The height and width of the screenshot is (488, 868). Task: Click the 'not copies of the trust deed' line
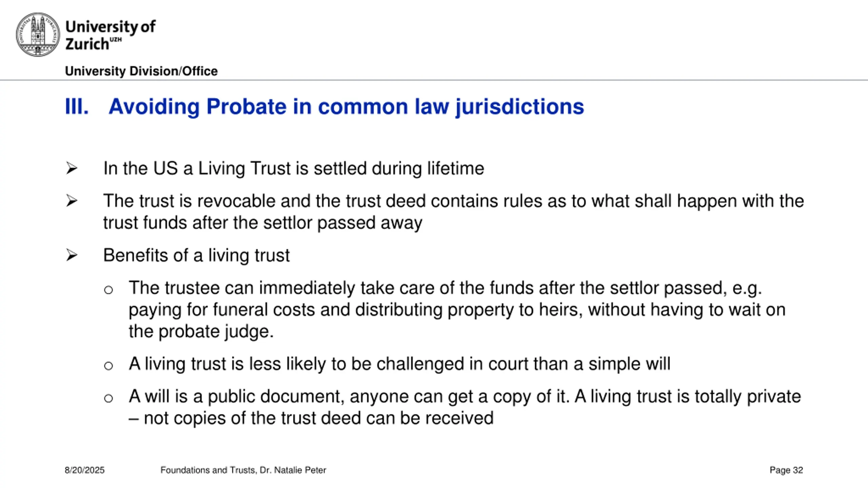click(x=311, y=418)
